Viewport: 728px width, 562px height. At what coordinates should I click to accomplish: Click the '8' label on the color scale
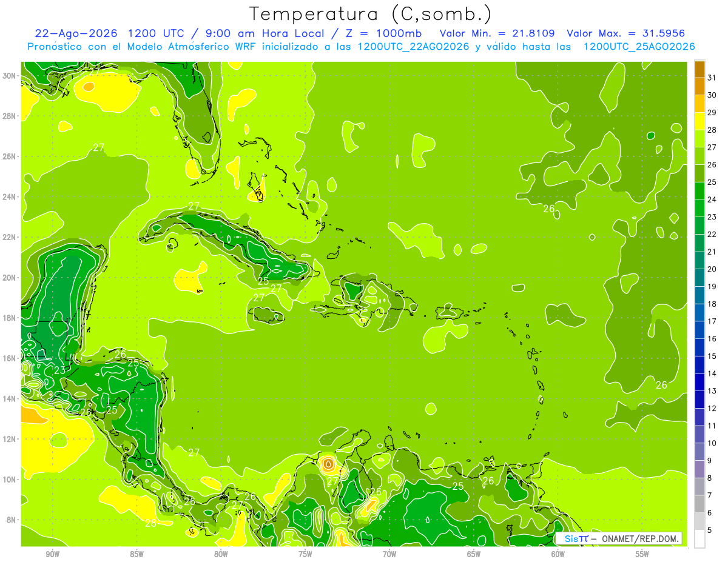point(710,478)
